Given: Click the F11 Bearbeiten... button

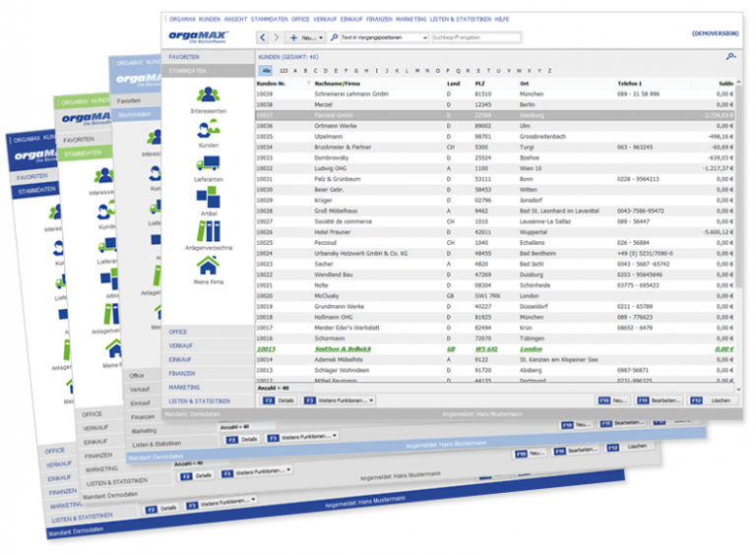Looking at the screenshot, I should click(x=659, y=401).
